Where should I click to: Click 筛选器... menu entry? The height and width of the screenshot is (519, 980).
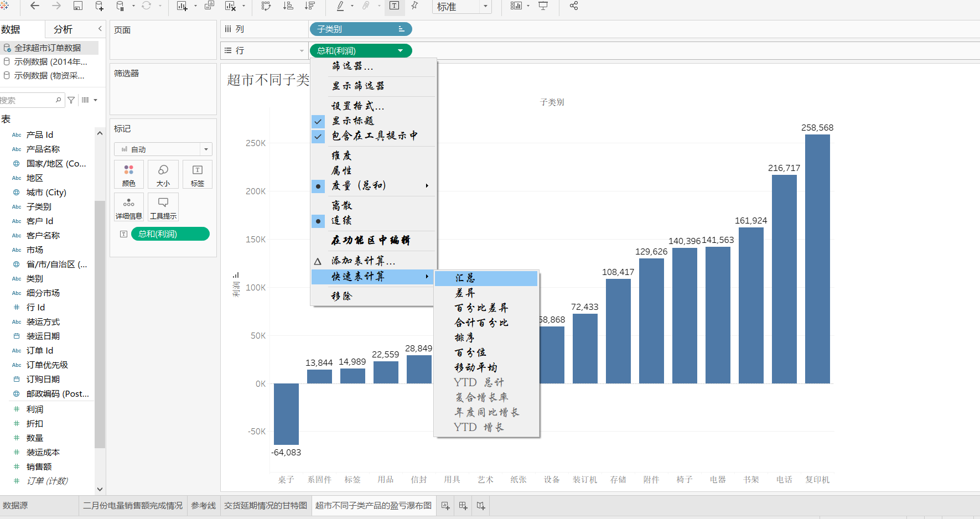[372, 66]
